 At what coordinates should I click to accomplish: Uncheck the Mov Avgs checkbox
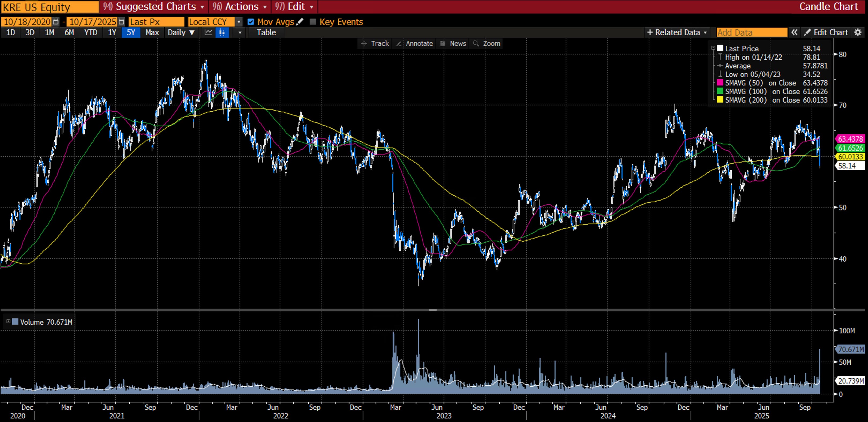(250, 22)
